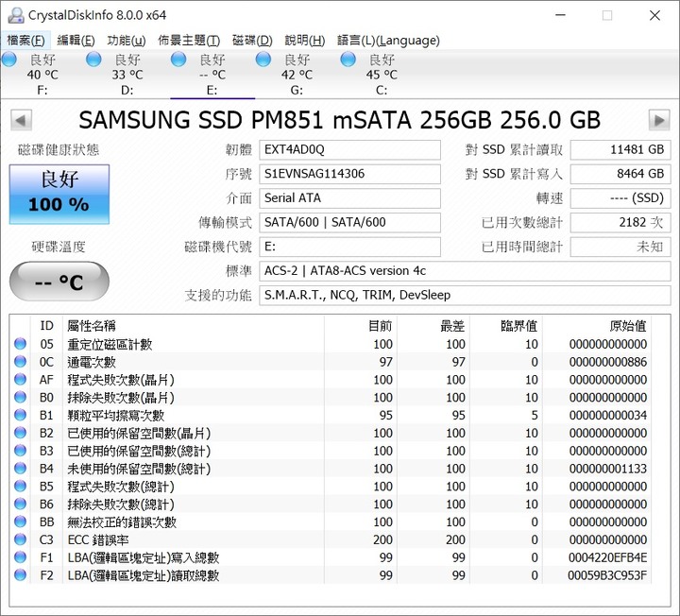This screenshot has width=680, height=616.
Task: Click status dot for attribute F2 row
Action: (x=20, y=574)
